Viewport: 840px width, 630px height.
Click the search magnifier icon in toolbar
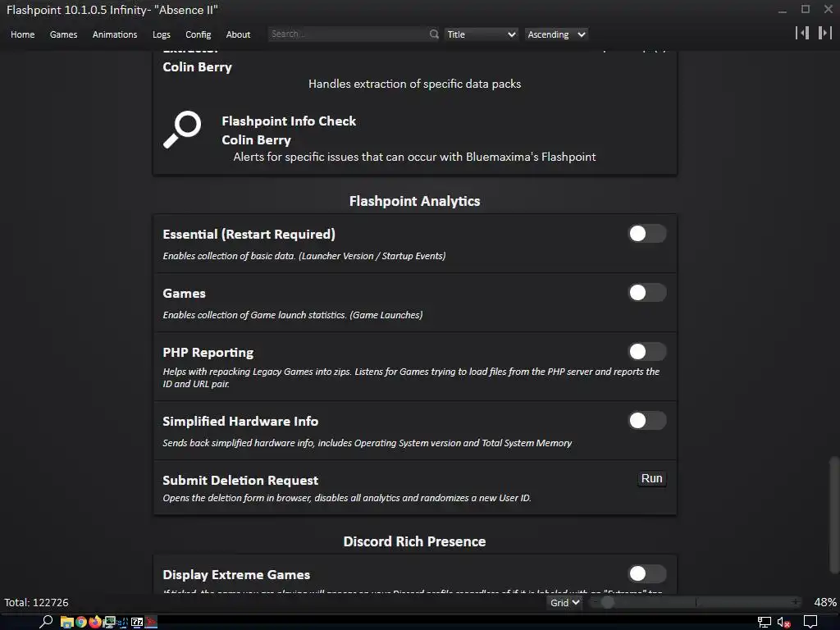(x=434, y=34)
